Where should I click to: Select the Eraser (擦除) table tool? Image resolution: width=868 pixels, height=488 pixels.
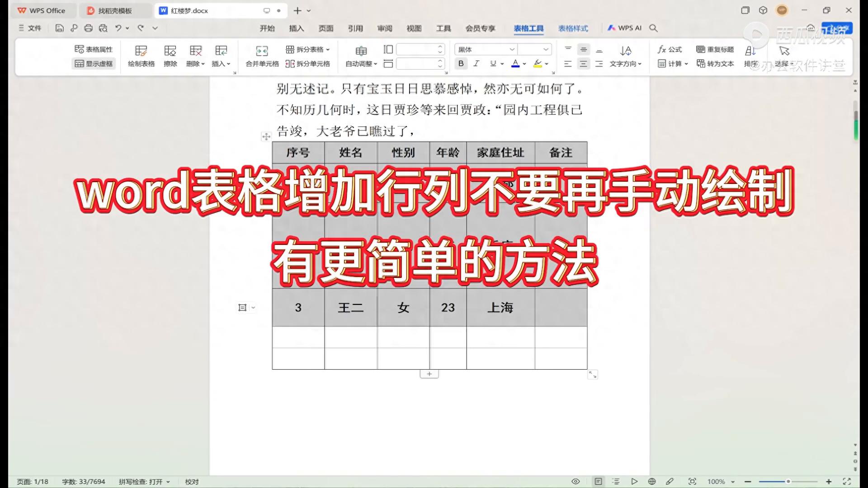coord(170,51)
